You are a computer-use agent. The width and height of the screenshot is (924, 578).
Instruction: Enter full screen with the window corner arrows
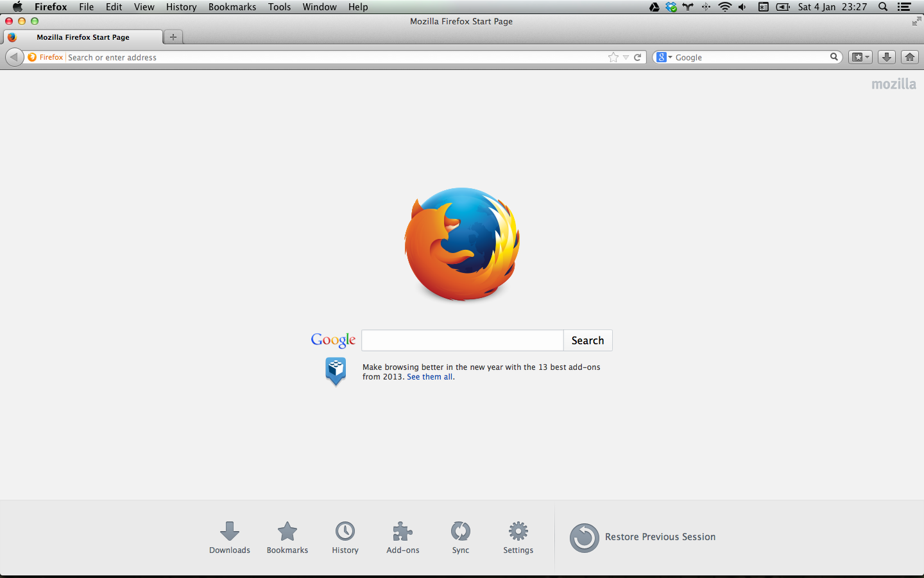pyautogui.click(x=916, y=21)
